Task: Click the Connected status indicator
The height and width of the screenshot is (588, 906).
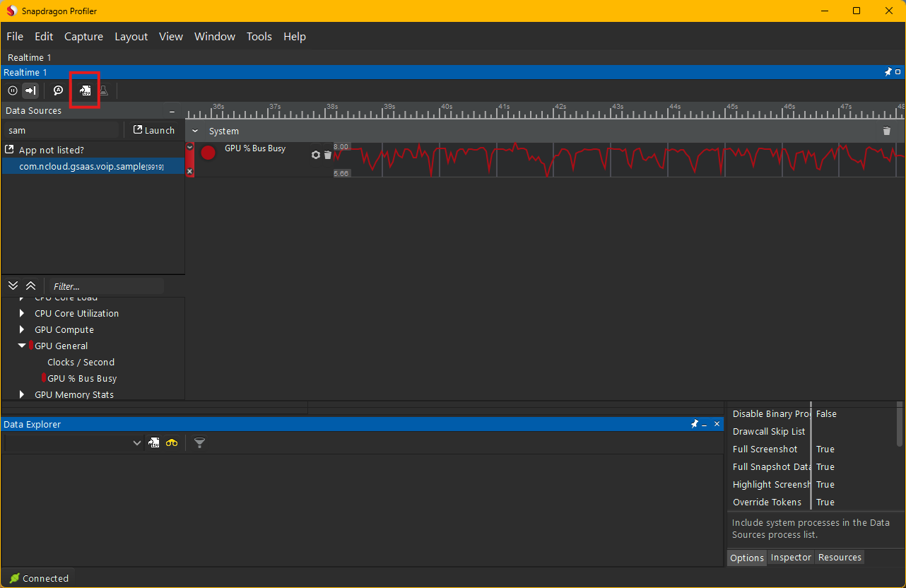Action: click(x=39, y=578)
